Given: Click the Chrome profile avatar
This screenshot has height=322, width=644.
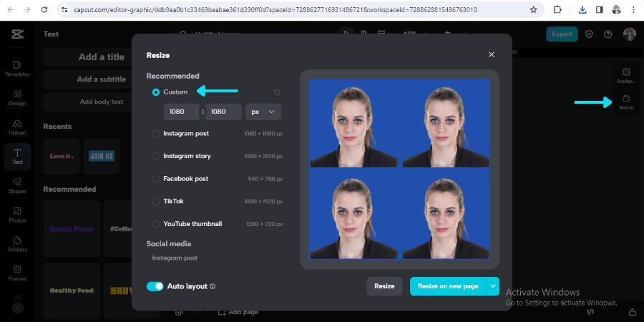Looking at the screenshot, I should point(617,10).
